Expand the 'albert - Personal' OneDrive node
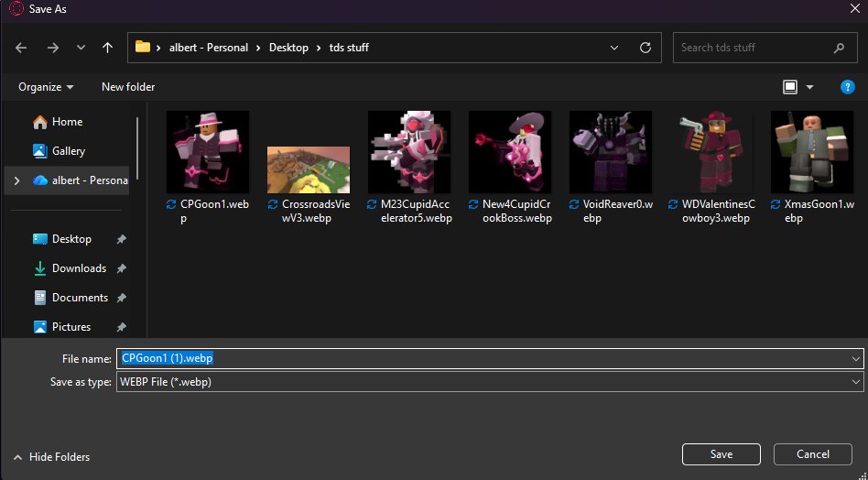Image resolution: width=868 pixels, height=480 pixels. (16, 180)
